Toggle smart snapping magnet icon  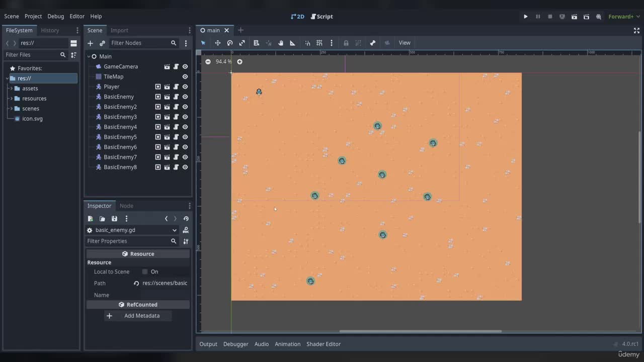(x=307, y=43)
